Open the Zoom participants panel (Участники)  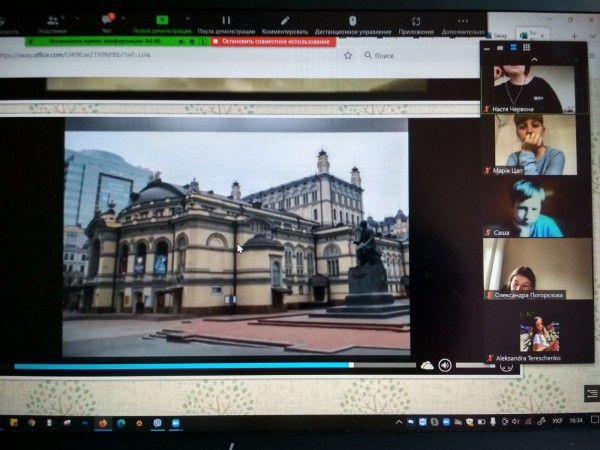[52, 24]
